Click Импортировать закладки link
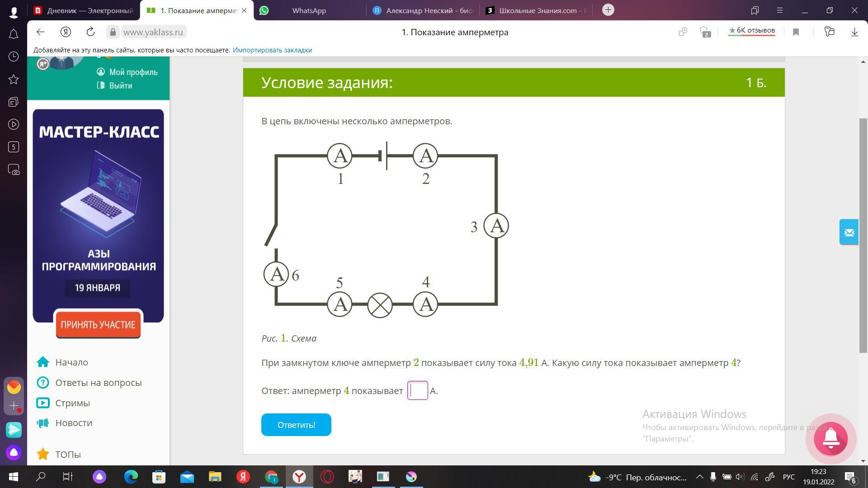868x488 pixels. tap(272, 50)
